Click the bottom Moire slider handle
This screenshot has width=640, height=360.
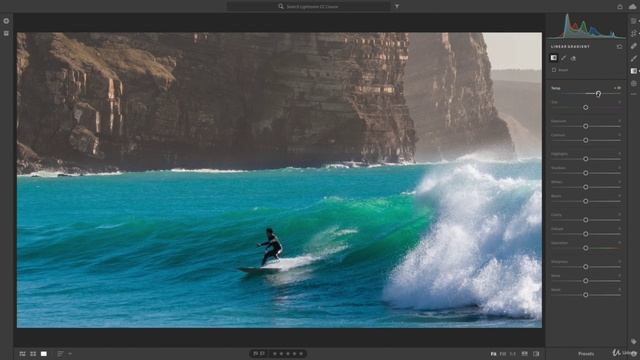pyautogui.click(x=586, y=295)
